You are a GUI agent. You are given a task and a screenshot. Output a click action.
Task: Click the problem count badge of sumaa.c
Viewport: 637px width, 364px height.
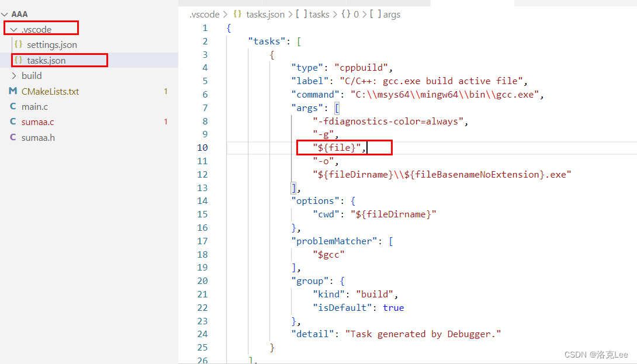tap(166, 122)
